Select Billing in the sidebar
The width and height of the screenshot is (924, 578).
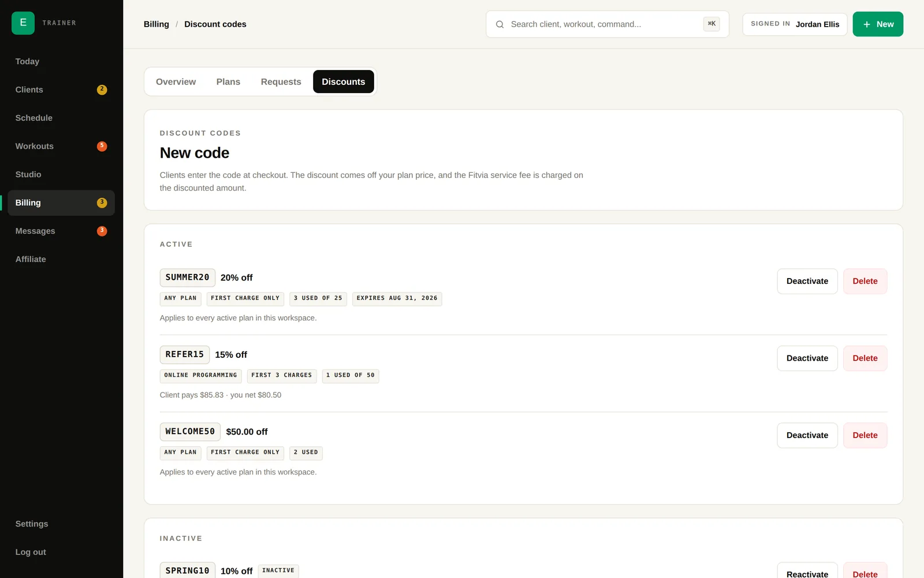(x=61, y=203)
